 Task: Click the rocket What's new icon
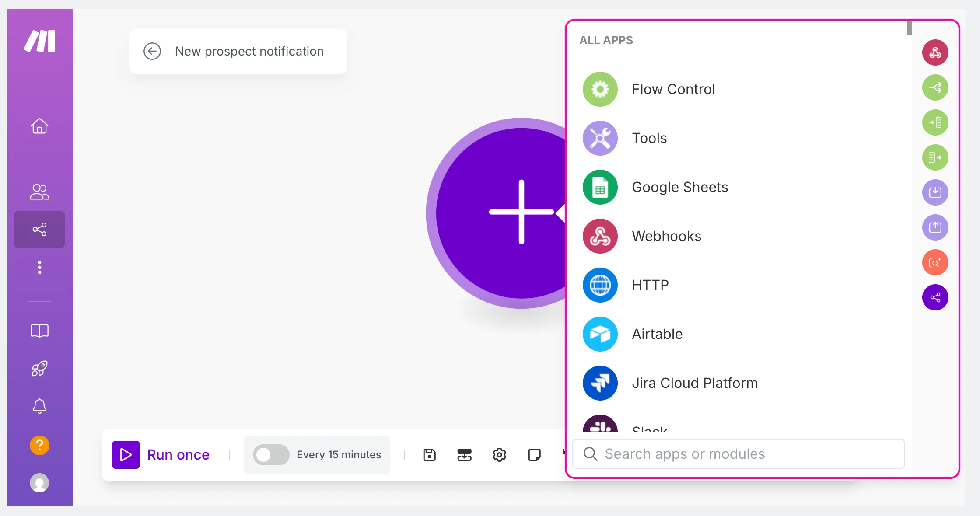click(x=39, y=369)
